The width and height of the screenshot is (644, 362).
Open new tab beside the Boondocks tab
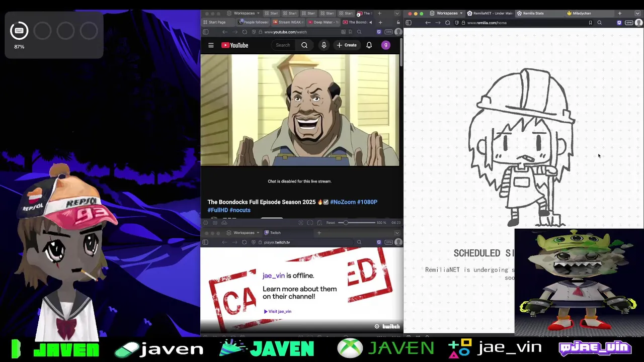(380, 22)
